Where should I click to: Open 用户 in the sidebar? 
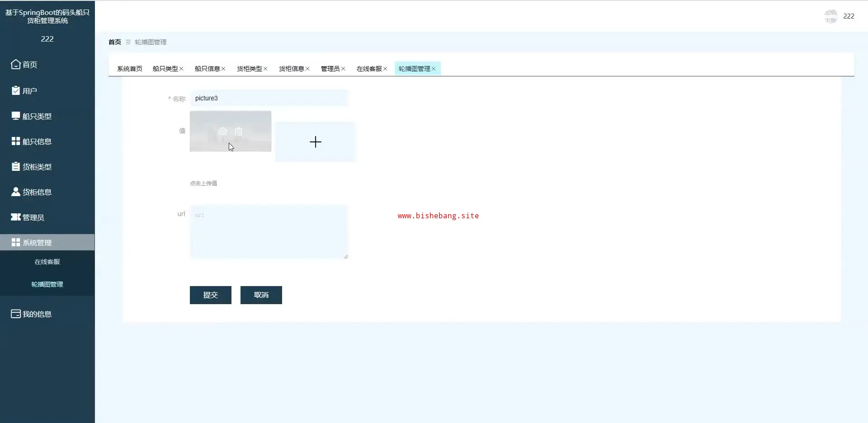click(47, 90)
